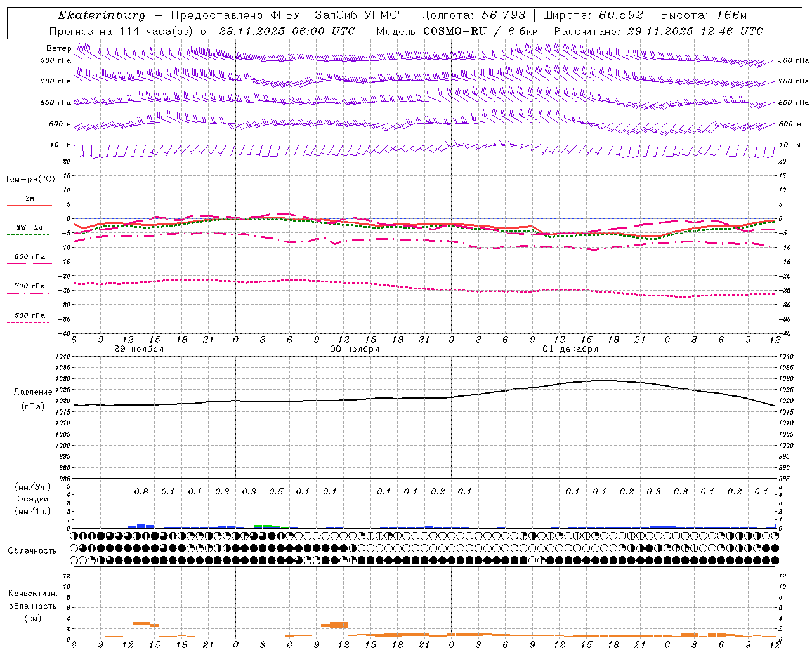Click the '10 м' label left of the wind barbs
The width and height of the screenshot is (812, 650).
61,145
